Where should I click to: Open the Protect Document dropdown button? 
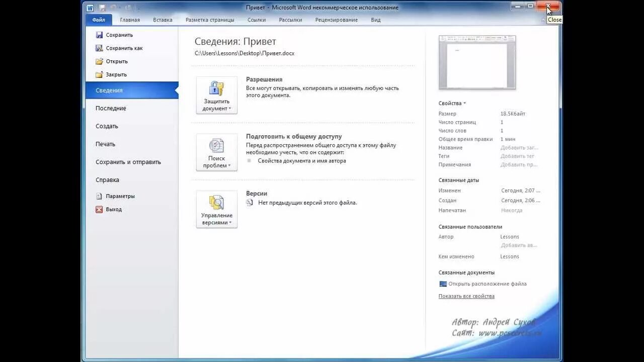(x=216, y=95)
